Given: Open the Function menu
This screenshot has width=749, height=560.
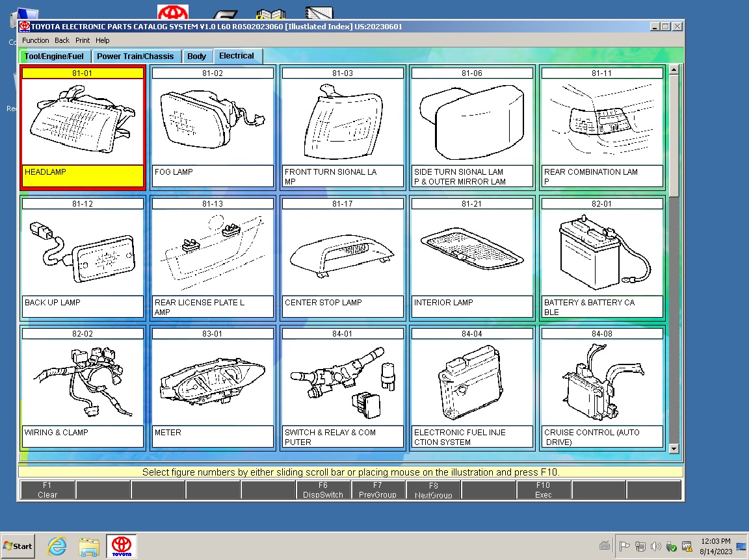Looking at the screenshot, I should coord(35,40).
